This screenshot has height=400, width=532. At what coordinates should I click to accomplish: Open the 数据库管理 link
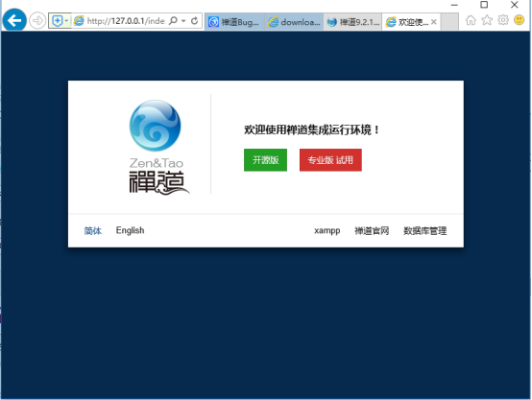pyautogui.click(x=424, y=231)
